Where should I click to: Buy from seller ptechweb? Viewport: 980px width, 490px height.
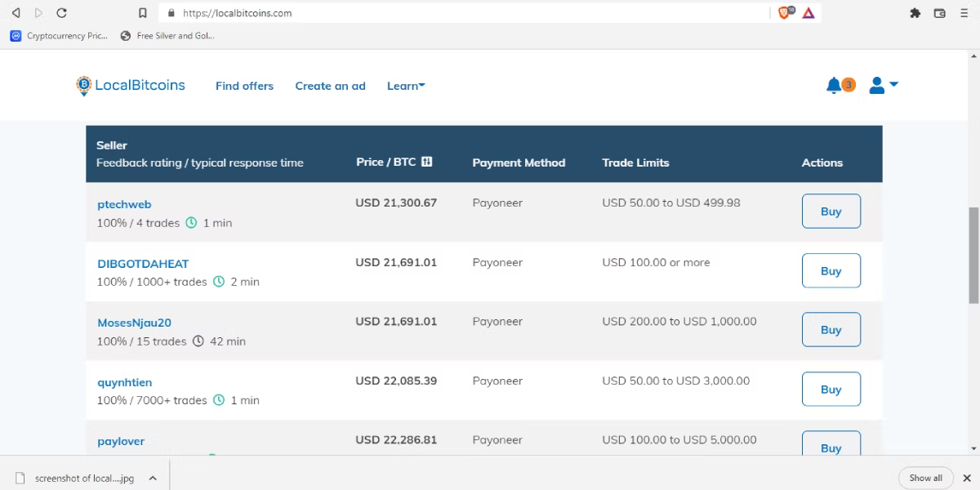831,211
